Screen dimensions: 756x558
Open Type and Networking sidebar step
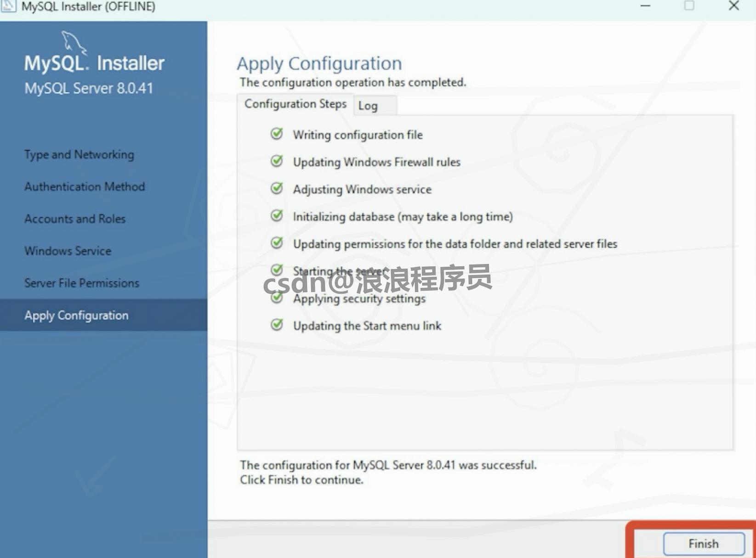pos(79,155)
